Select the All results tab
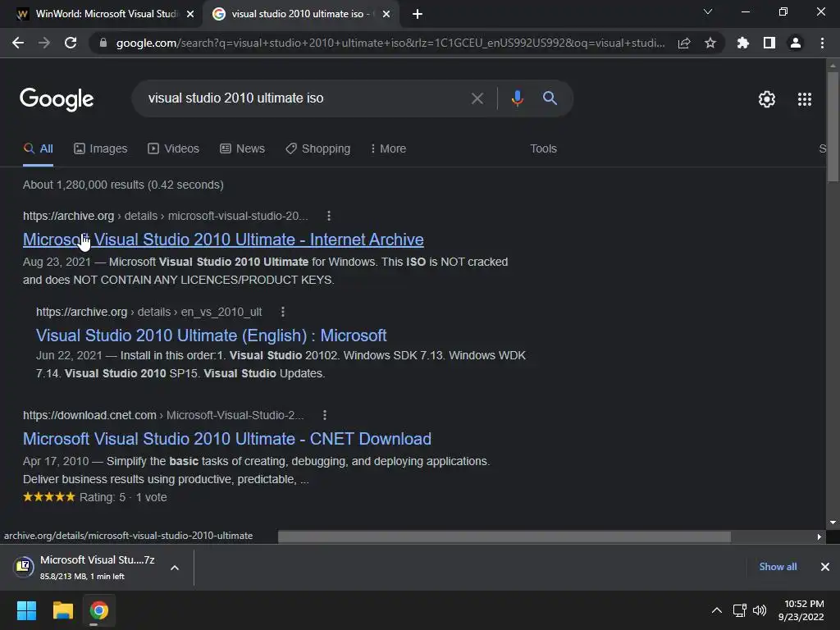The height and width of the screenshot is (630, 840). (38, 149)
